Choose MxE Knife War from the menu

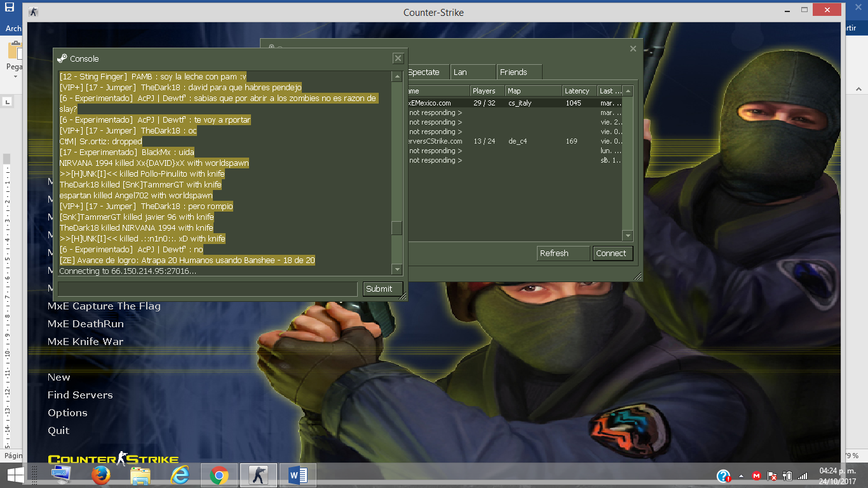86,342
